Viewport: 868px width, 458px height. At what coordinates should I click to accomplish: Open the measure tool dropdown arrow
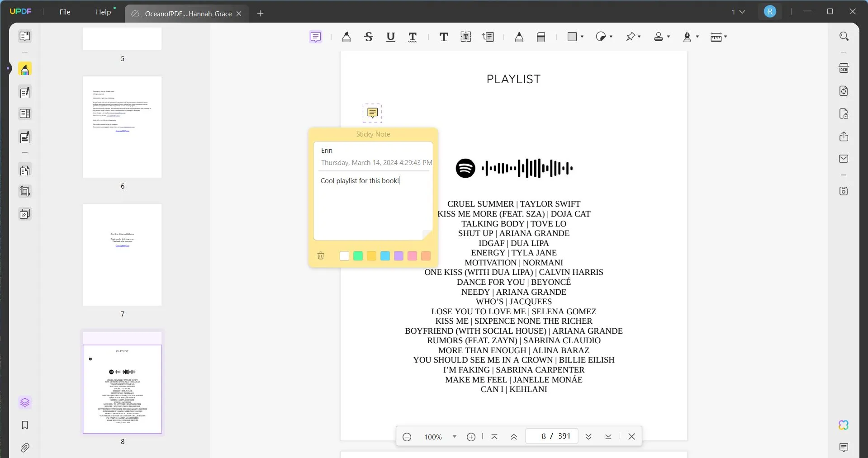(x=726, y=37)
